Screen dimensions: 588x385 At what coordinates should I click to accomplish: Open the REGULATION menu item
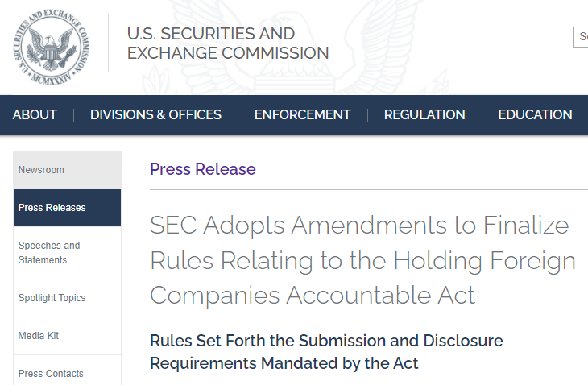click(424, 114)
